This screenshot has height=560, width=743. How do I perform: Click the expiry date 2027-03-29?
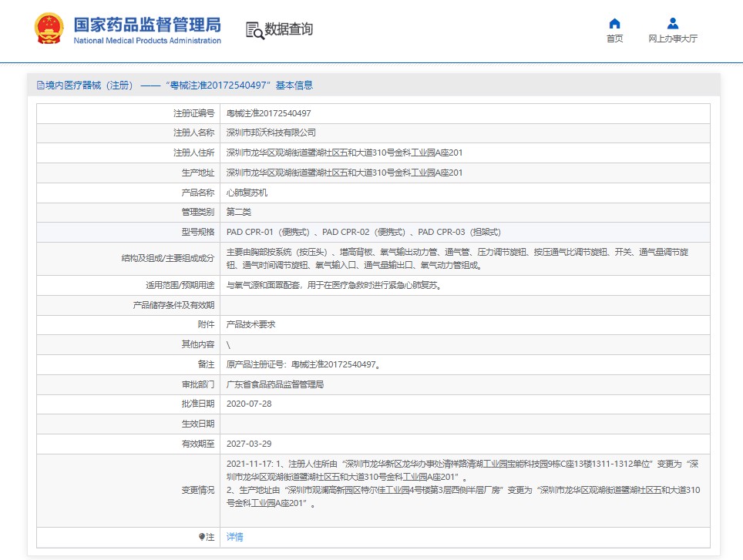point(249,444)
